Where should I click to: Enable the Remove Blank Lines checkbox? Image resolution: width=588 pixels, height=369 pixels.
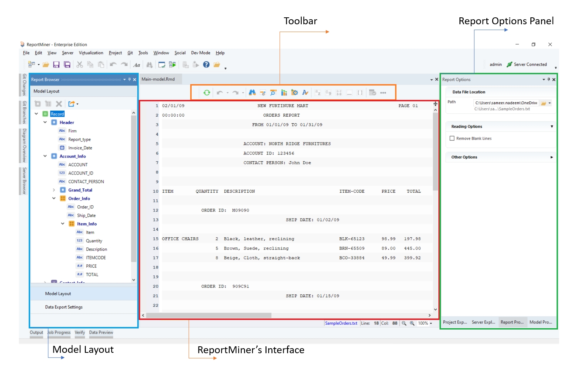point(452,138)
